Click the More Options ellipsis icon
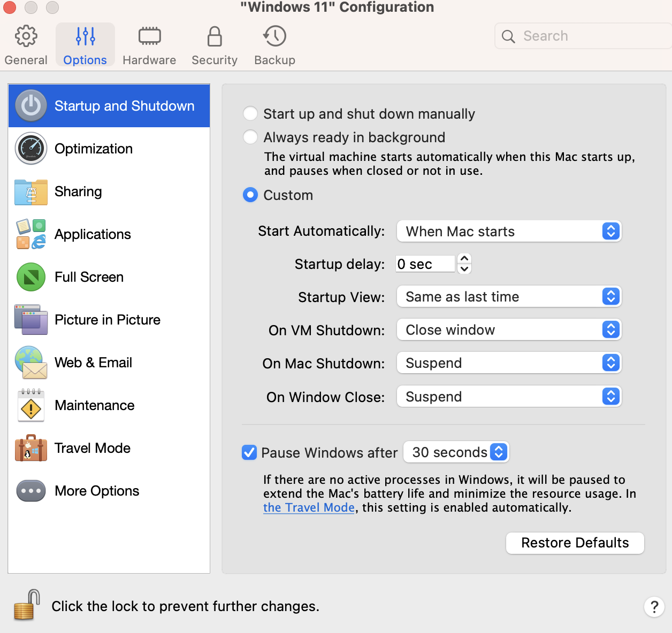This screenshot has width=672, height=633. click(31, 491)
